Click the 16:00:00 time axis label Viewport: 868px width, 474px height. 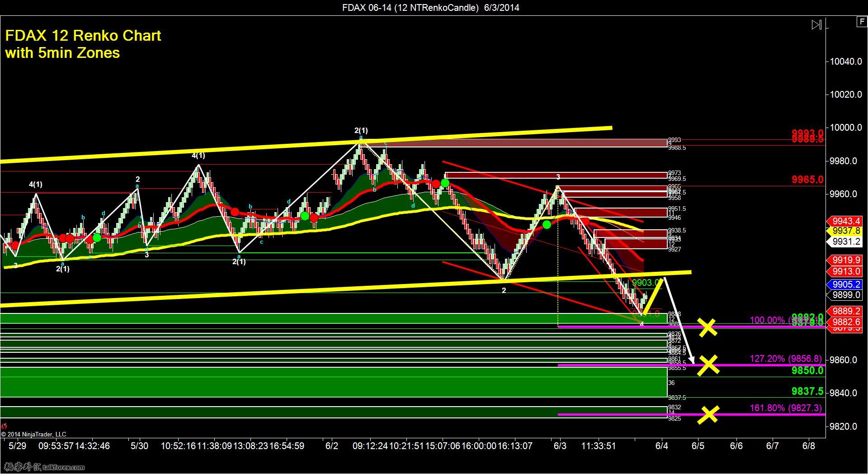(479, 446)
